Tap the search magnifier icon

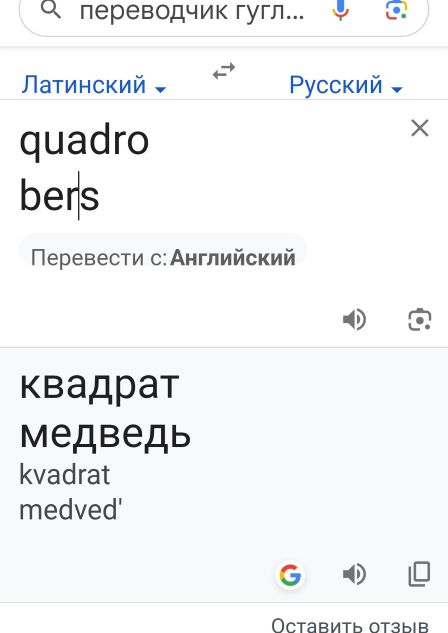pos(51,10)
